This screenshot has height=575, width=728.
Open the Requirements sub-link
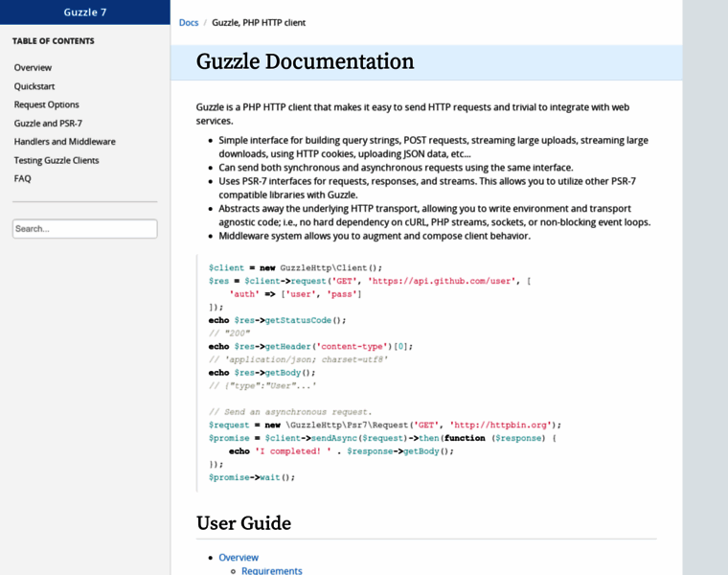pos(272,570)
